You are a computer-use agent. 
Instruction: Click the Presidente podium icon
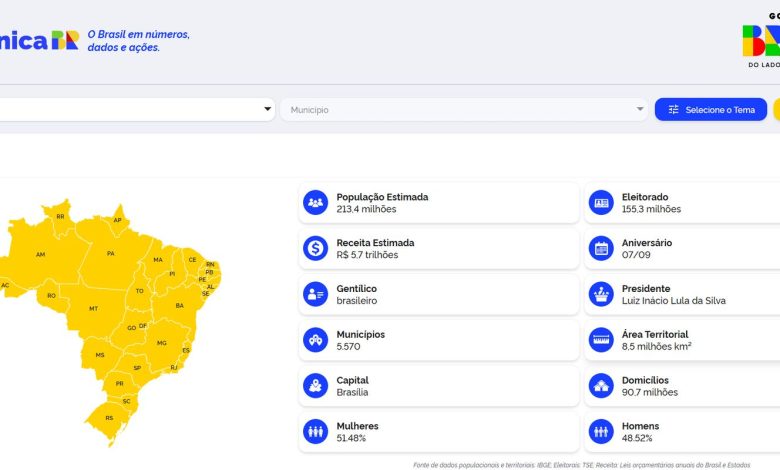601,294
